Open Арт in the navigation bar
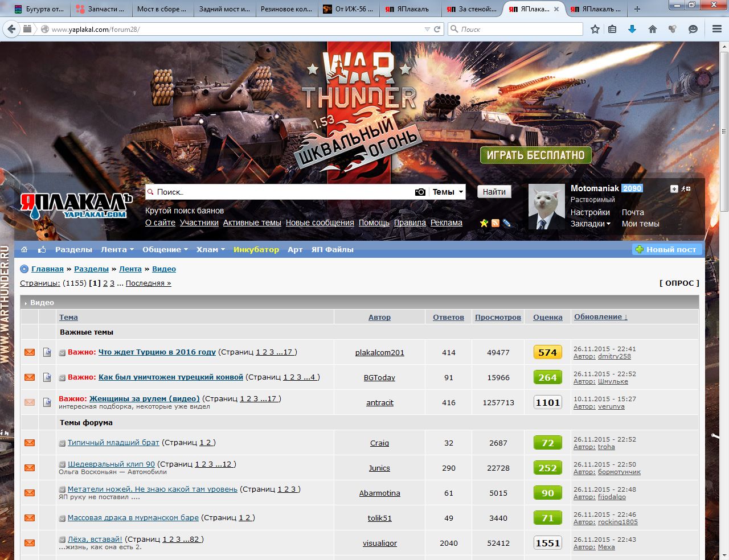This screenshot has width=729, height=560. pyautogui.click(x=295, y=249)
